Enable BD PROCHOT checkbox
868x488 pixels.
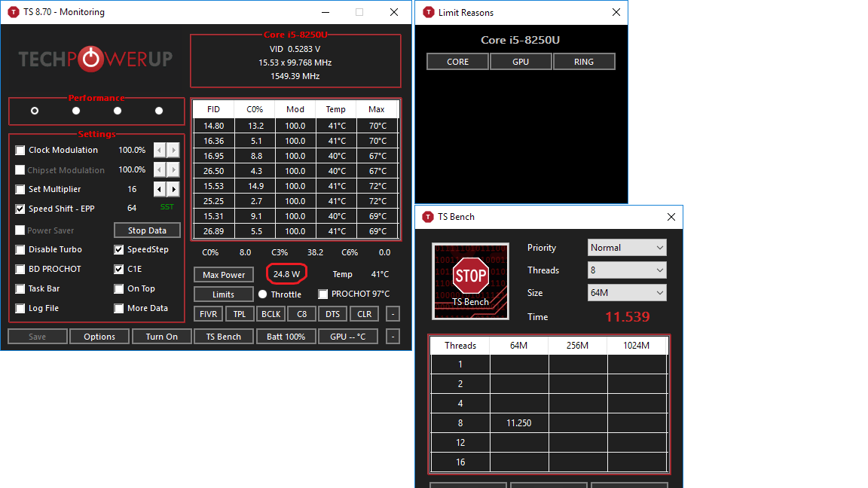(20, 269)
